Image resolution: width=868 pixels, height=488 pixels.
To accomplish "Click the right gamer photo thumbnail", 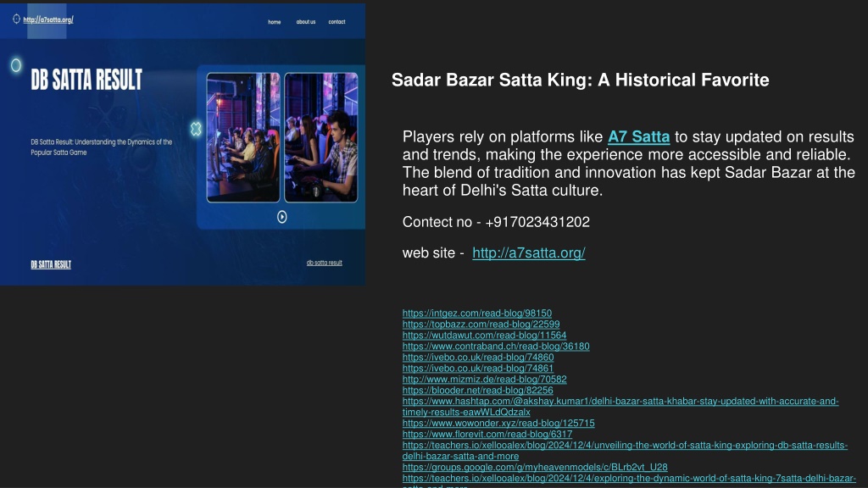I will (321, 137).
